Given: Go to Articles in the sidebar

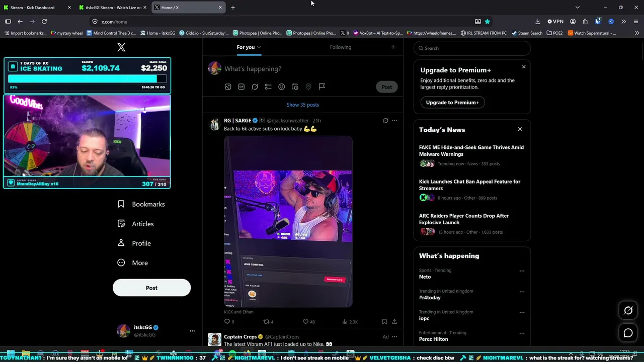Looking at the screenshot, I should [136, 224].
